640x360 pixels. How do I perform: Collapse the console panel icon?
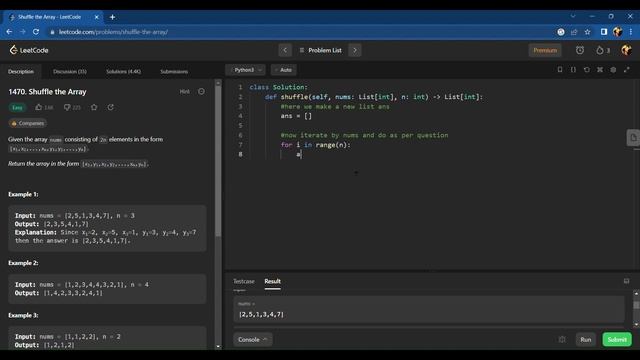(x=626, y=281)
